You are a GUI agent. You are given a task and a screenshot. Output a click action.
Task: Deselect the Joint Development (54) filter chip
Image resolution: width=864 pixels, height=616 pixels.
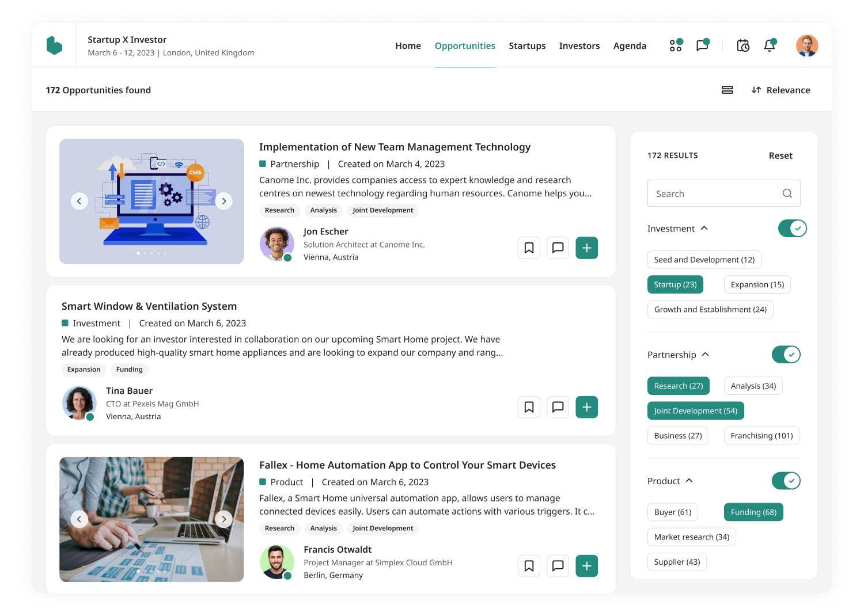pos(696,410)
